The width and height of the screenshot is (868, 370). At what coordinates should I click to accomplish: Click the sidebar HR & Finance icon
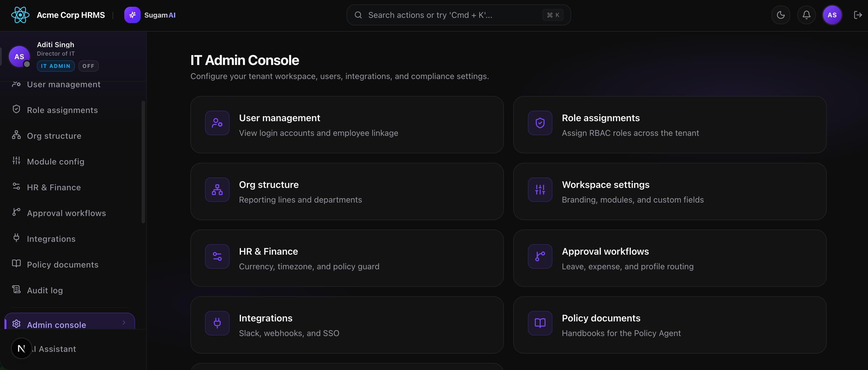point(16,186)
